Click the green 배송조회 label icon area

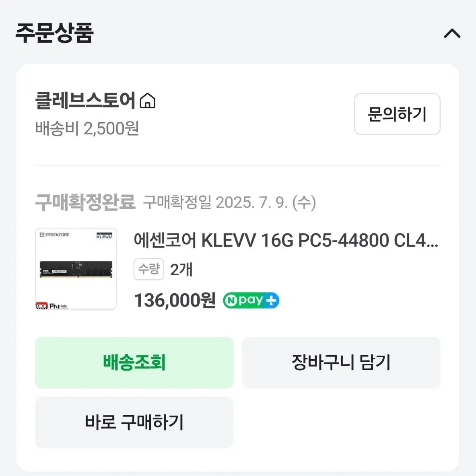click(x=134, y=363)
